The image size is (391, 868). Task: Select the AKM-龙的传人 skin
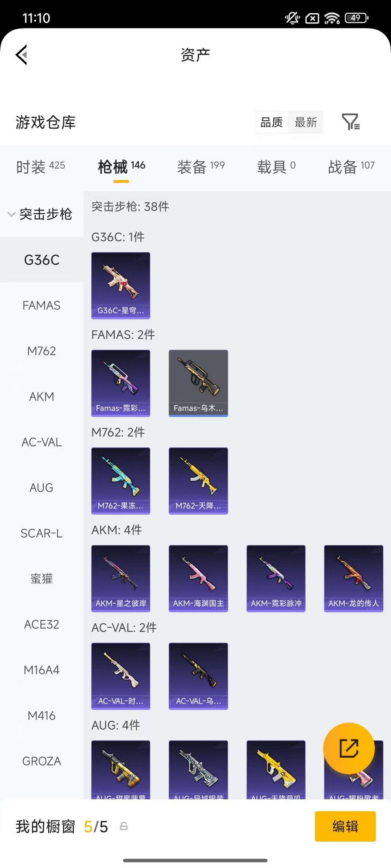pyautogui.click(x=354, y=579)
